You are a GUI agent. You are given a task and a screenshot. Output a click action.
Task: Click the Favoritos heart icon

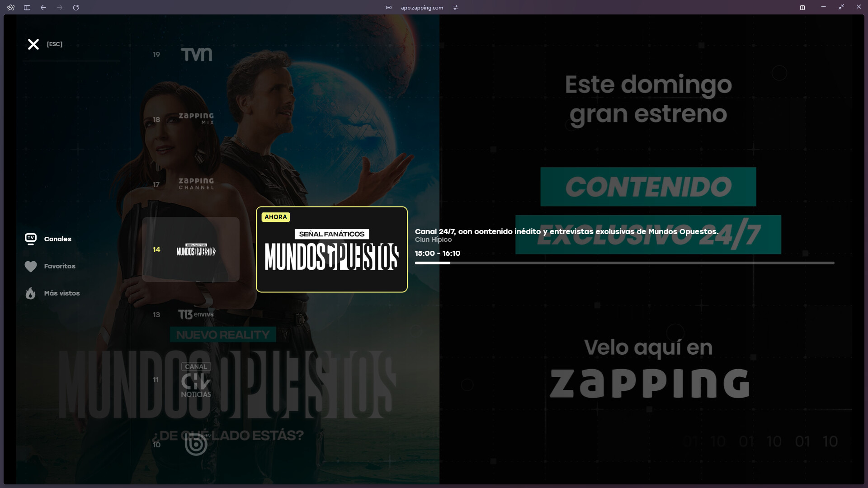(31, 267)
